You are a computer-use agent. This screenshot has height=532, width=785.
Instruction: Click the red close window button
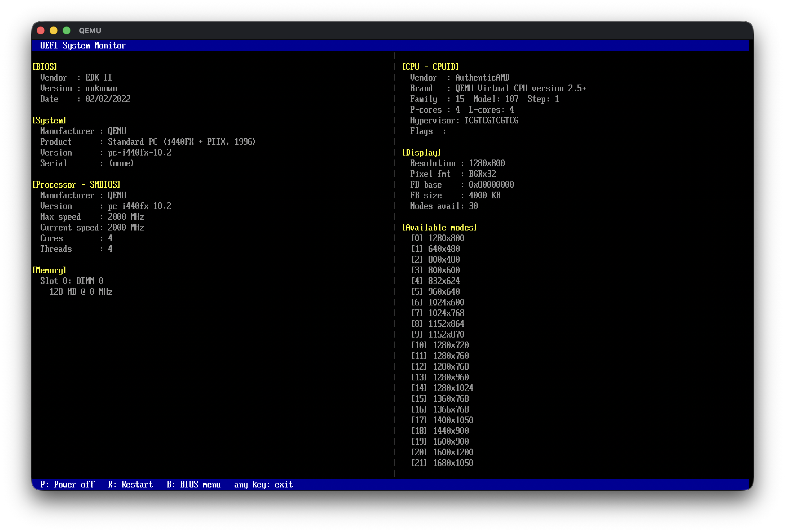click(41, 30)
